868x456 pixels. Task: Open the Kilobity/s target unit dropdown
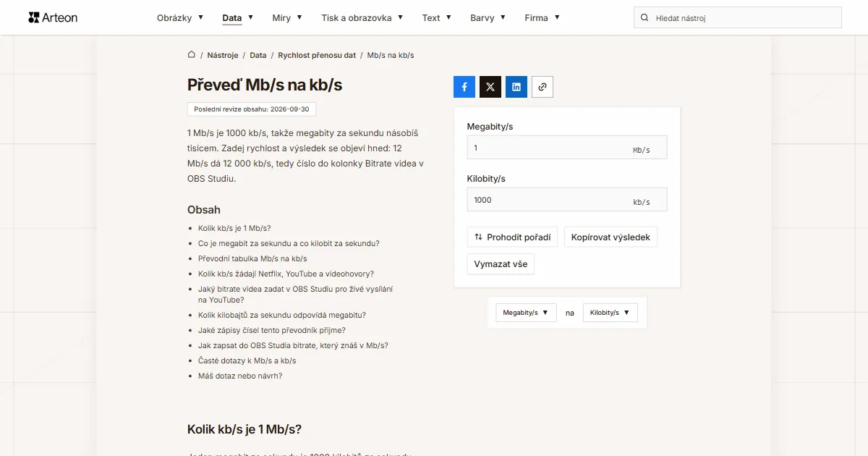tap(610, 313)
